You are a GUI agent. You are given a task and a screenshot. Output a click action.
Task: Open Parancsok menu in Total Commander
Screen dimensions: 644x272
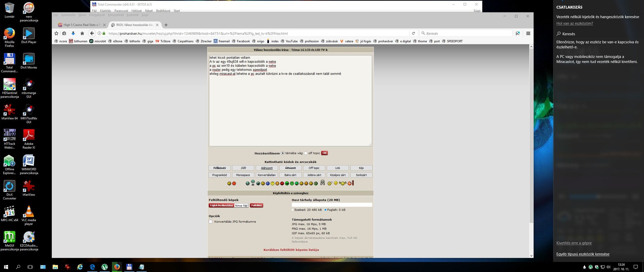121,11
